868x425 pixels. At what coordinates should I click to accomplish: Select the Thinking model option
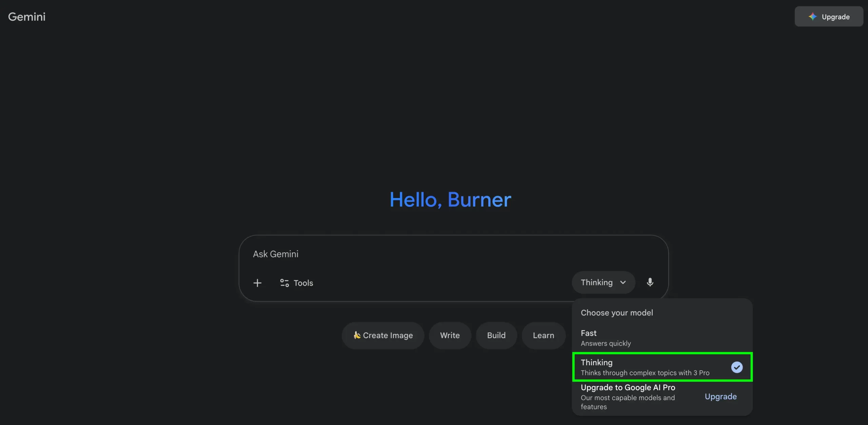point(644,367)
